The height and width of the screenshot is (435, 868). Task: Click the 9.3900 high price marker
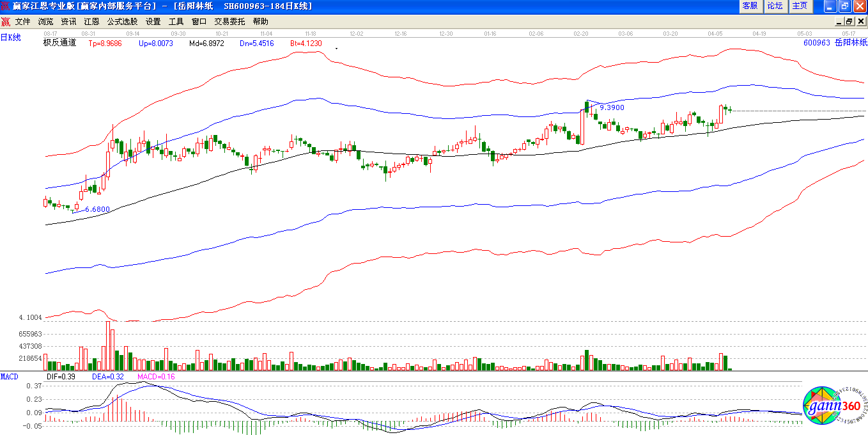tap(612, 108)
